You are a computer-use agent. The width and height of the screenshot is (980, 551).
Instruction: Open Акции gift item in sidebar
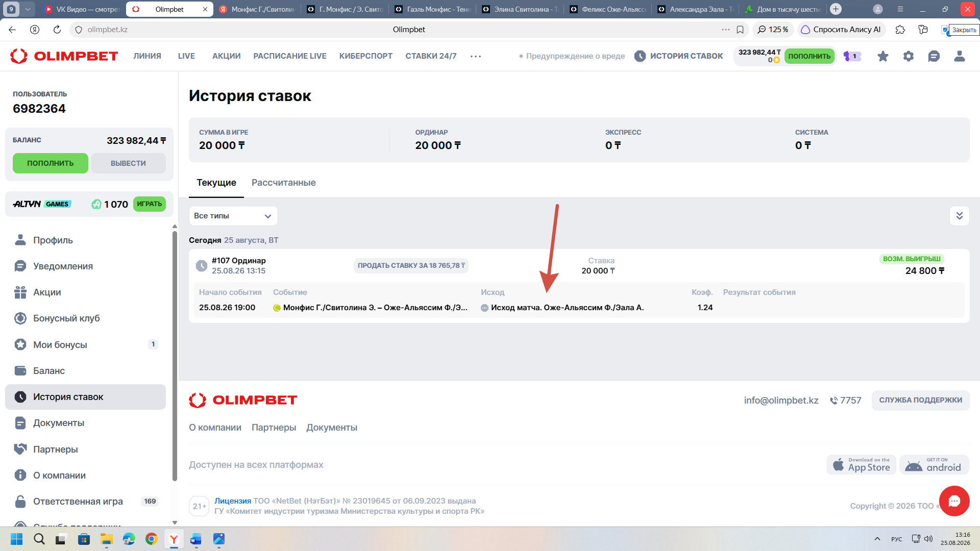pos(85,292)
